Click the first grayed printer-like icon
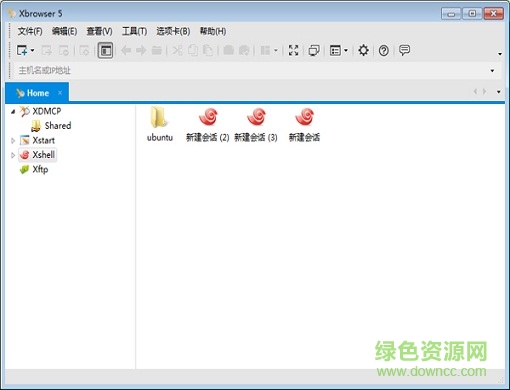The height and width of the screenshot is (390, 510). pos(228,51)
